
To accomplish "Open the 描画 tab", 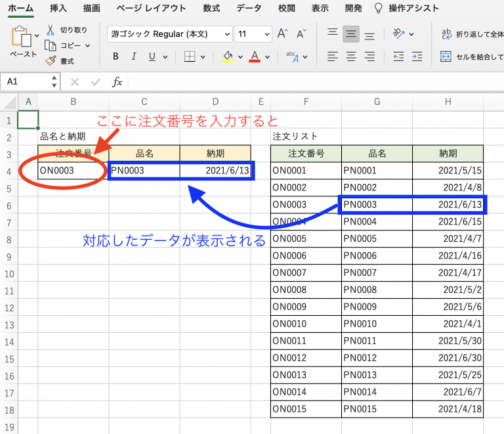I will (92, 9).
